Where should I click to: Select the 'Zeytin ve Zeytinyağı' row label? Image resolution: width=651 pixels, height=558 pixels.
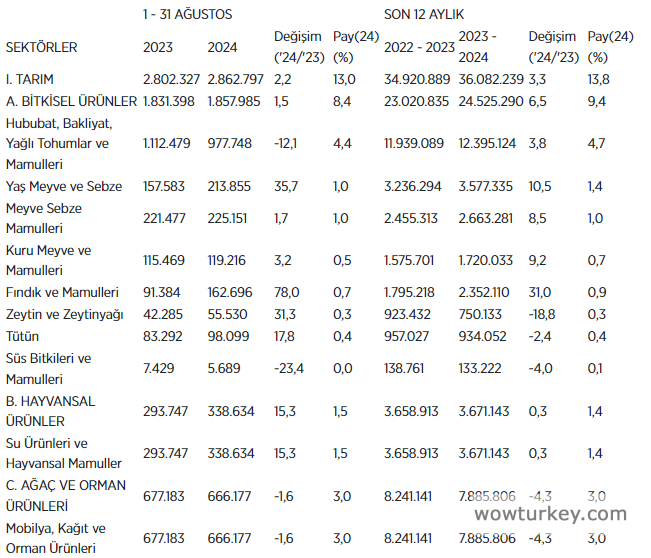pos(64,315)
